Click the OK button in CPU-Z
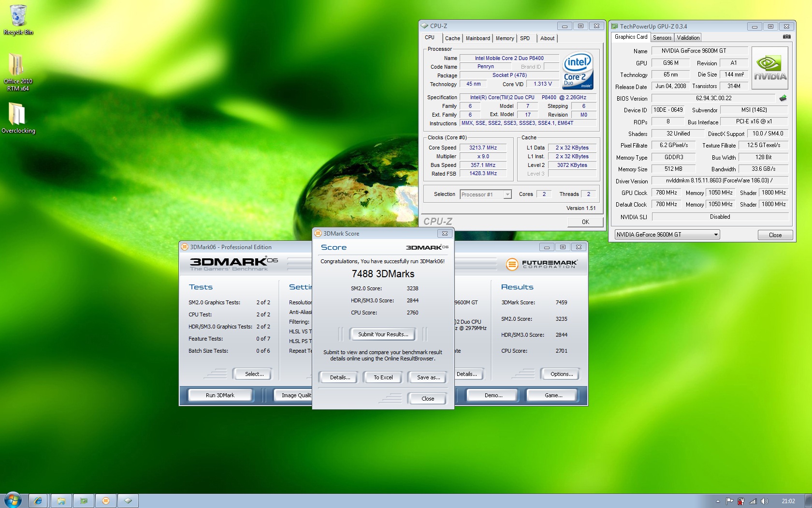The width and height of the screenshot is (812, 508). point(585,222)
